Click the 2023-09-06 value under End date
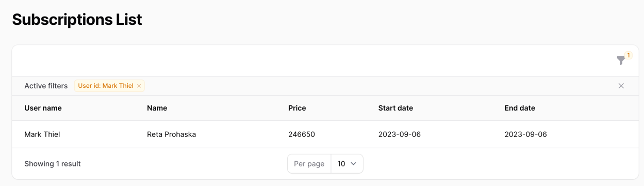This screenshot has height=186, width=644. (525, 134)
